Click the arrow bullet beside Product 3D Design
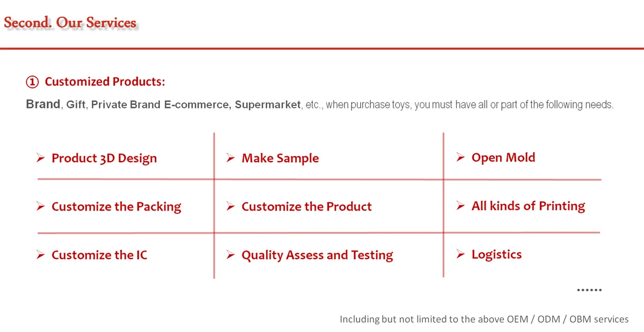Screen dimensions: 644x332 pyautogui.click(x=40, y=158)
